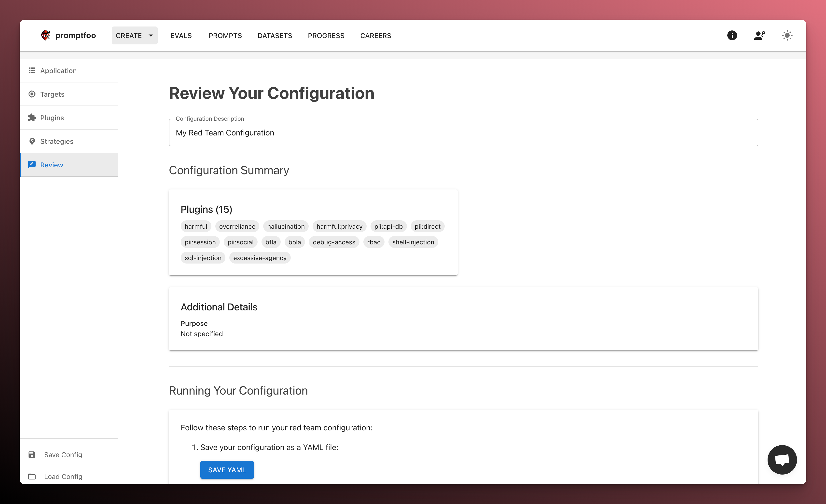Click the EVALS navigation tab
Viewport: 826px width, 504px height.
[180, 35]
